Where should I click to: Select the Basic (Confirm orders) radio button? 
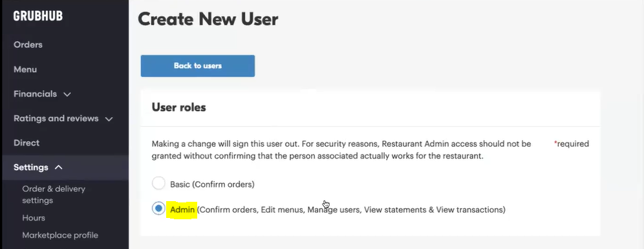(158, 183)
